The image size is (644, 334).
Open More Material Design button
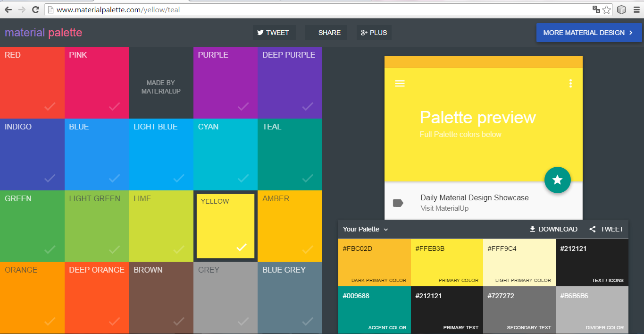point(589,33)
